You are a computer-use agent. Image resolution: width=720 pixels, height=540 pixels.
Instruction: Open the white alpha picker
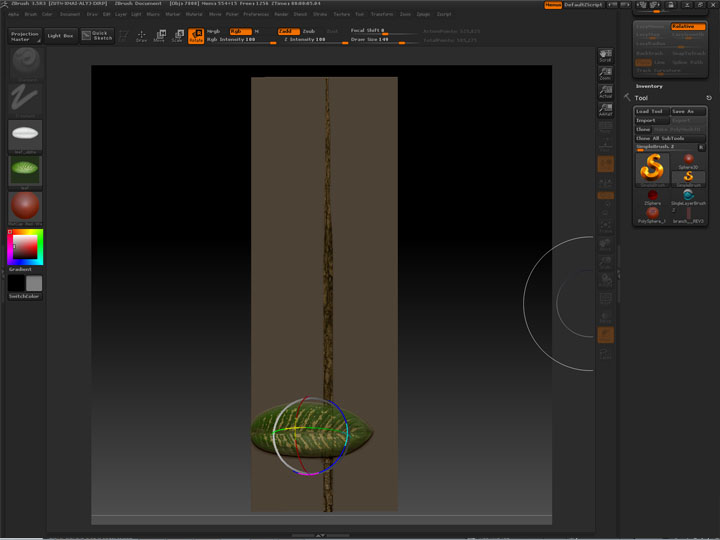[26, 133]
